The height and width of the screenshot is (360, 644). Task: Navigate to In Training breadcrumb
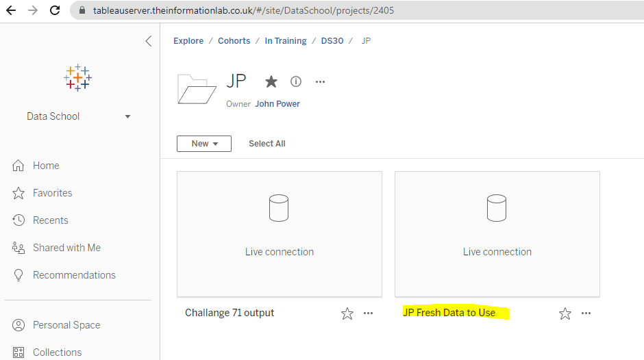(286, 40)
